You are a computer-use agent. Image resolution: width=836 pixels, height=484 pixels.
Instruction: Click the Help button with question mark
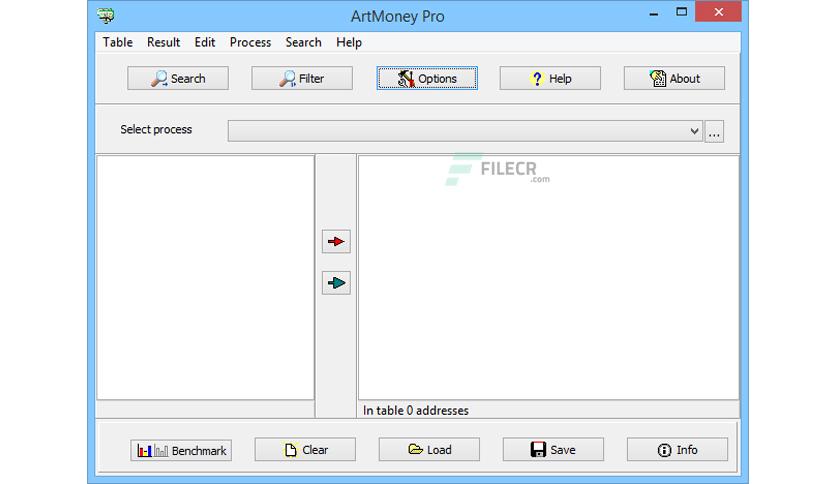coord(550,78)
